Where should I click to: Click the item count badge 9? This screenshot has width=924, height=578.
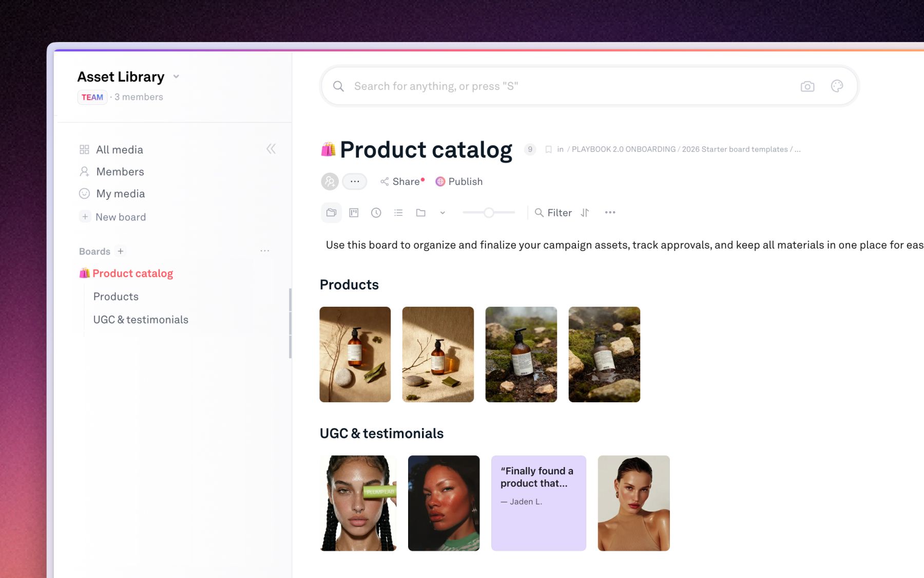pos(530,150)
